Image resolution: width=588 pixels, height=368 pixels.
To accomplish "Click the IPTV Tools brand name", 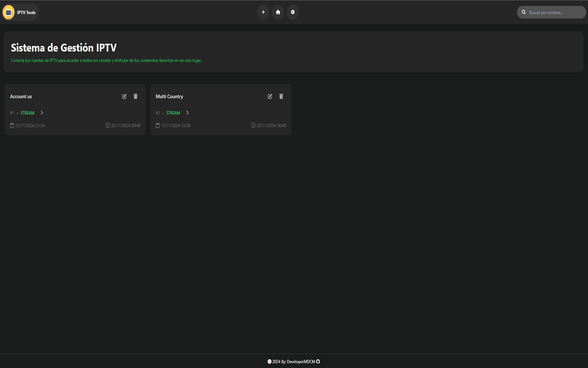I will [26, 12].
